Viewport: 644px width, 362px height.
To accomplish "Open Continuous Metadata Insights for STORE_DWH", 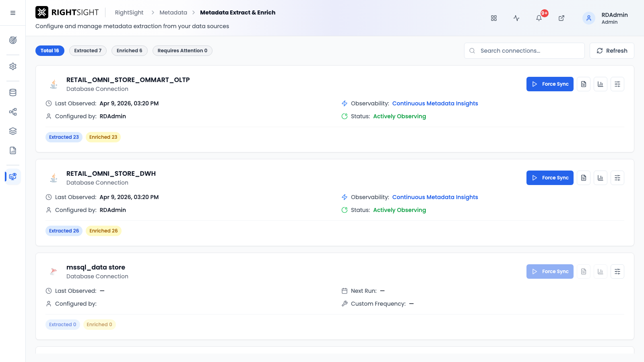I will click(x=435, y=197).
